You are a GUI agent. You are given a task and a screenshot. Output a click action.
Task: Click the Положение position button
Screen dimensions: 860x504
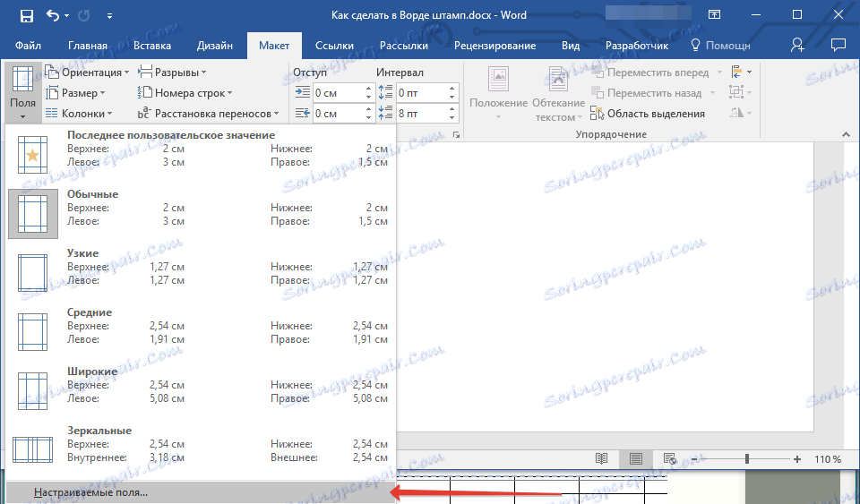coord(499,93)
